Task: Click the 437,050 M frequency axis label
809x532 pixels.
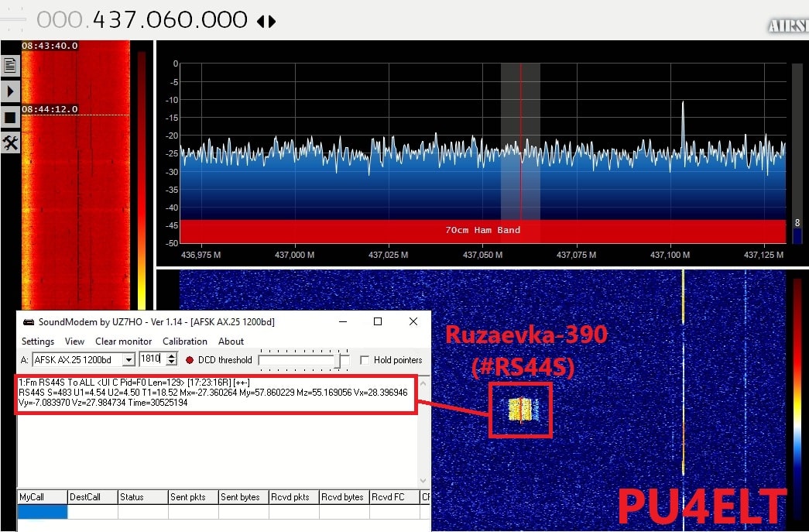Action: (x=482, y=255)
